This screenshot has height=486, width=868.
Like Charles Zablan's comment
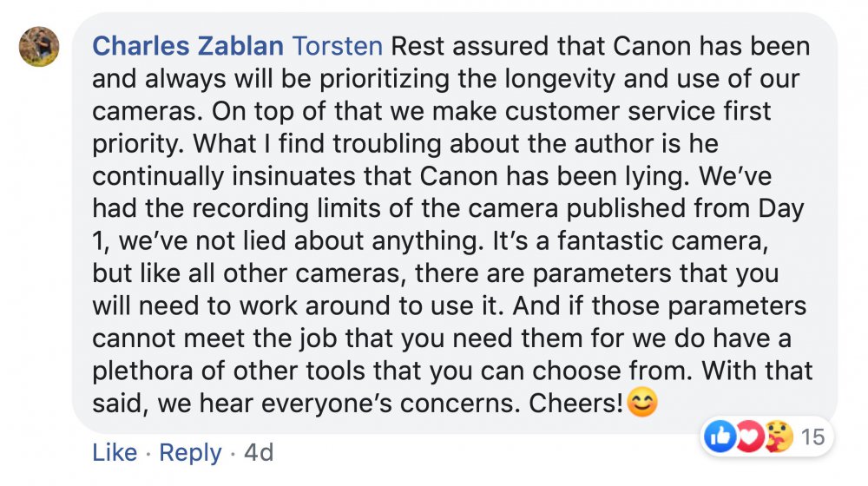(x=115, y=452)
